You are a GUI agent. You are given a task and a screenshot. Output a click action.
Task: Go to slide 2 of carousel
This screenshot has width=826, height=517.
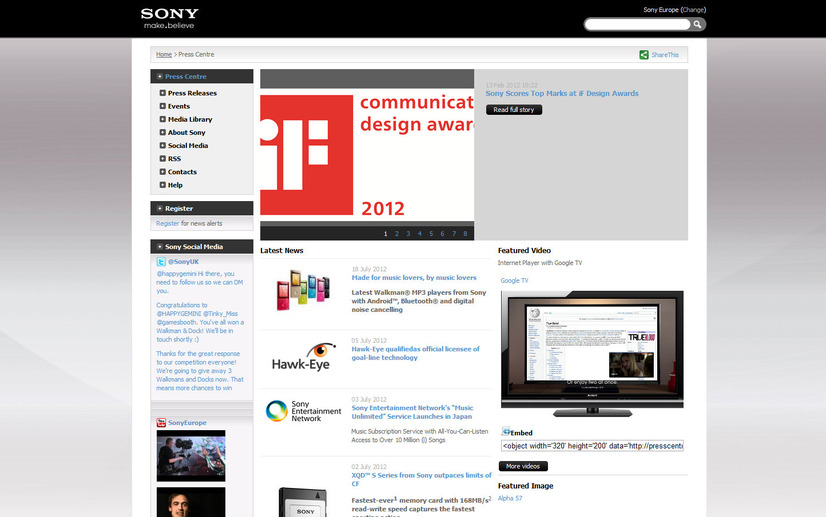397,233
